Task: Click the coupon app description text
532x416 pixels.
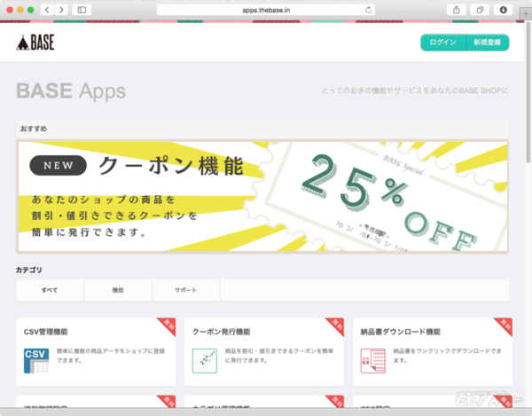Action: pos(279,356)
